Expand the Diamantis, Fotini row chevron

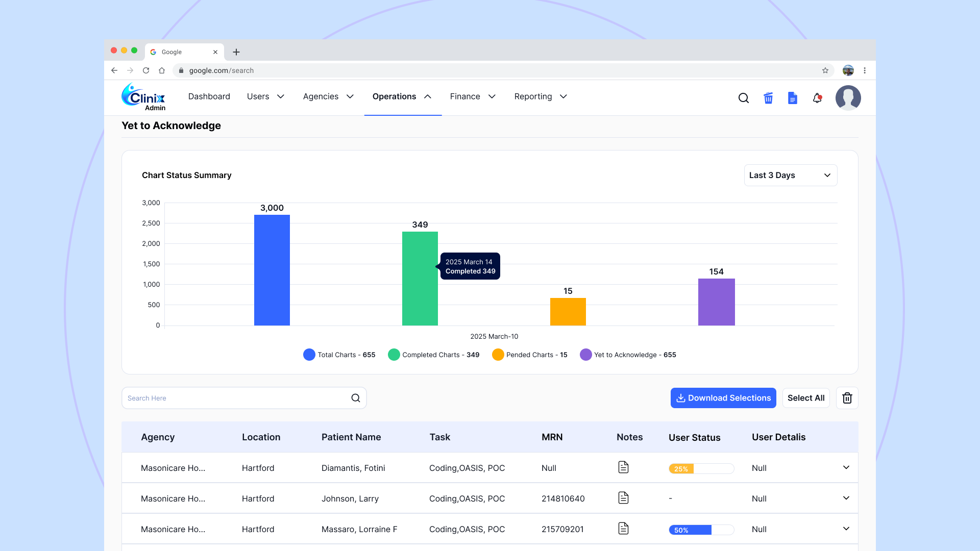[846, 467]
